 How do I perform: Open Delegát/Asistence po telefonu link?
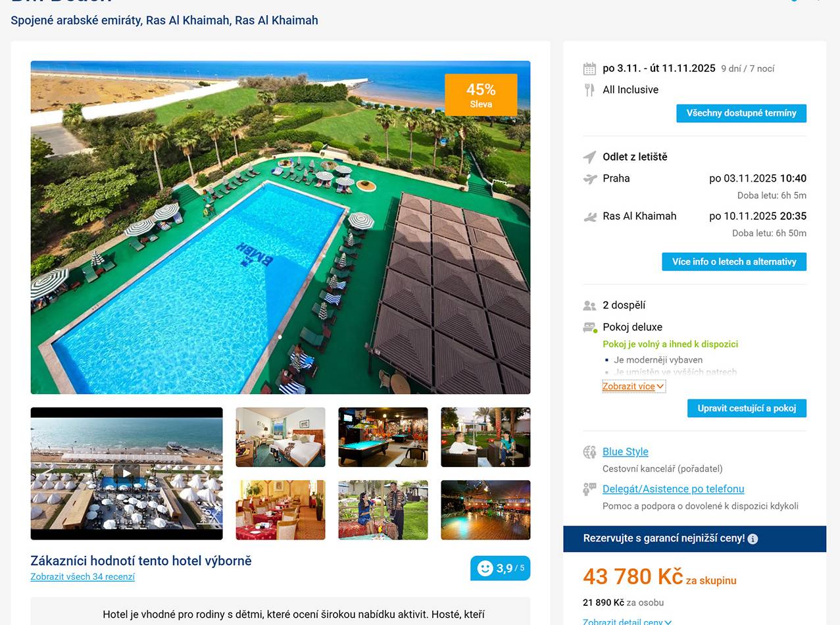tap(674, 489)
